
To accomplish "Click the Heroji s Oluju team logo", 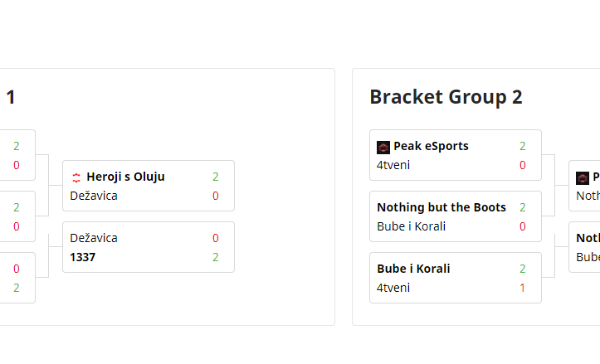I will point(76,177).
